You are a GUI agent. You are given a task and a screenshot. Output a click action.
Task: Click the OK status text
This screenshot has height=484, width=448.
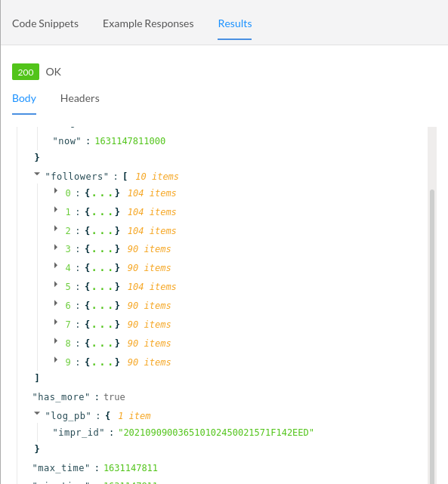tap(54, 72)
